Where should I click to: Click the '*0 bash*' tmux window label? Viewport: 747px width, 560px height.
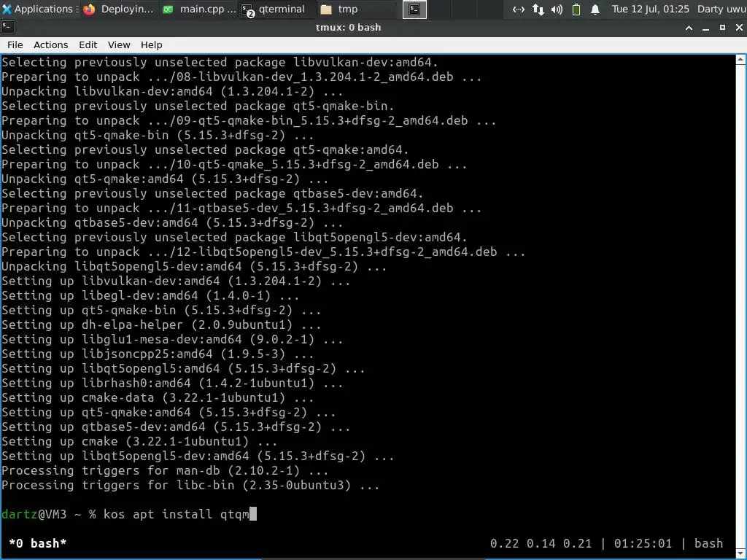38,543
